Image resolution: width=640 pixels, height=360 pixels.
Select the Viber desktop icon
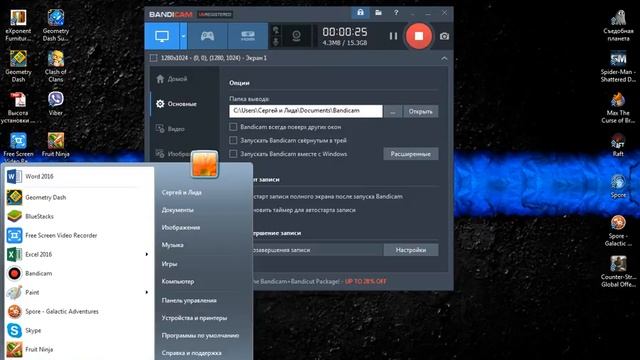click(56, 104)
